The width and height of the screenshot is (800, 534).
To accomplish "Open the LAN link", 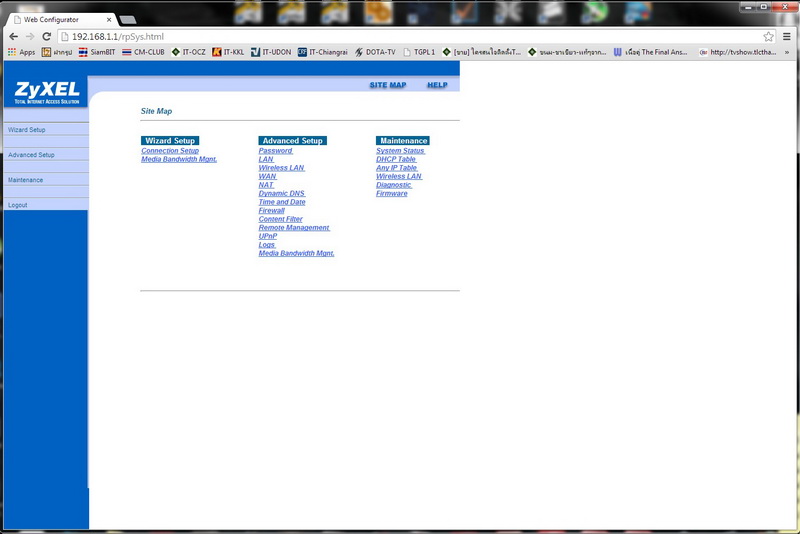I will click(266, 159).
